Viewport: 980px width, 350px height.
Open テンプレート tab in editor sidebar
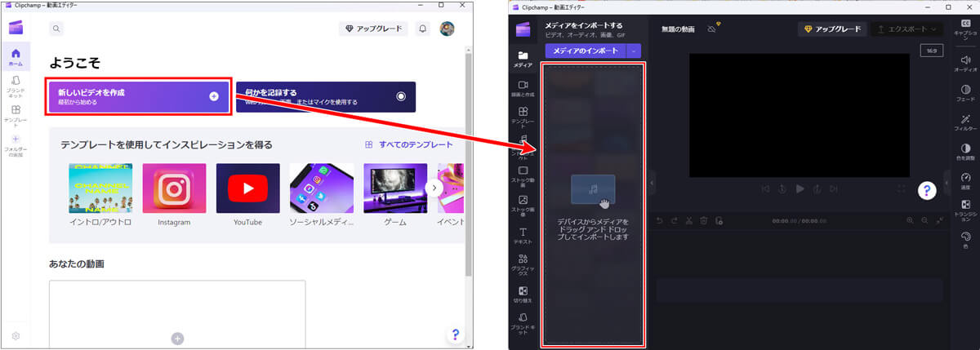point(523,117)
